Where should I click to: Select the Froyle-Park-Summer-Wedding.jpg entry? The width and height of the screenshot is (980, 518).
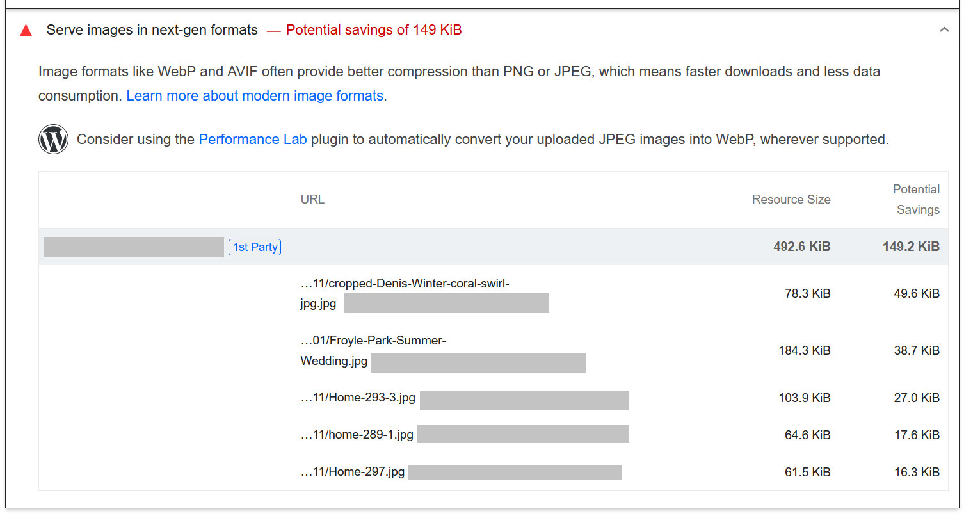click(373, 350)
